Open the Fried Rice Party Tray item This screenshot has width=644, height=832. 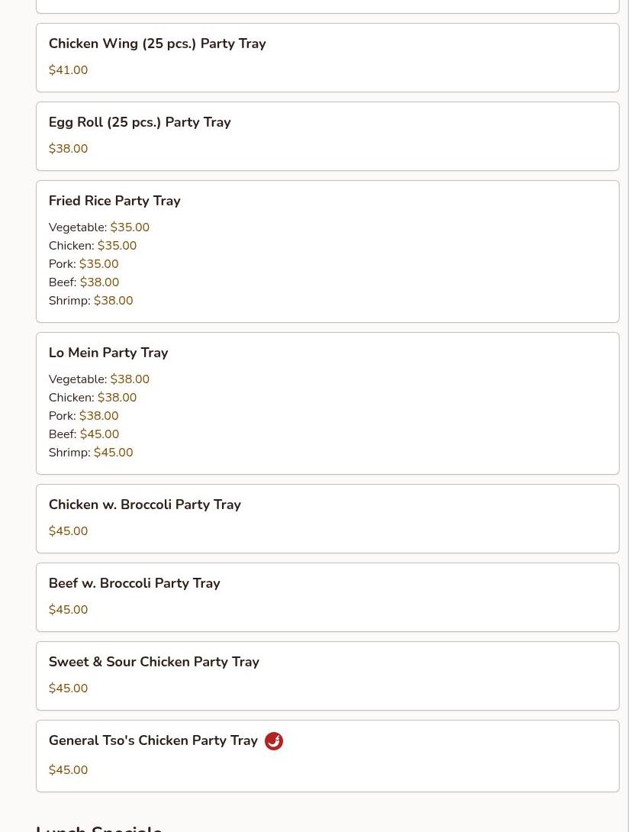coord(114,202)
